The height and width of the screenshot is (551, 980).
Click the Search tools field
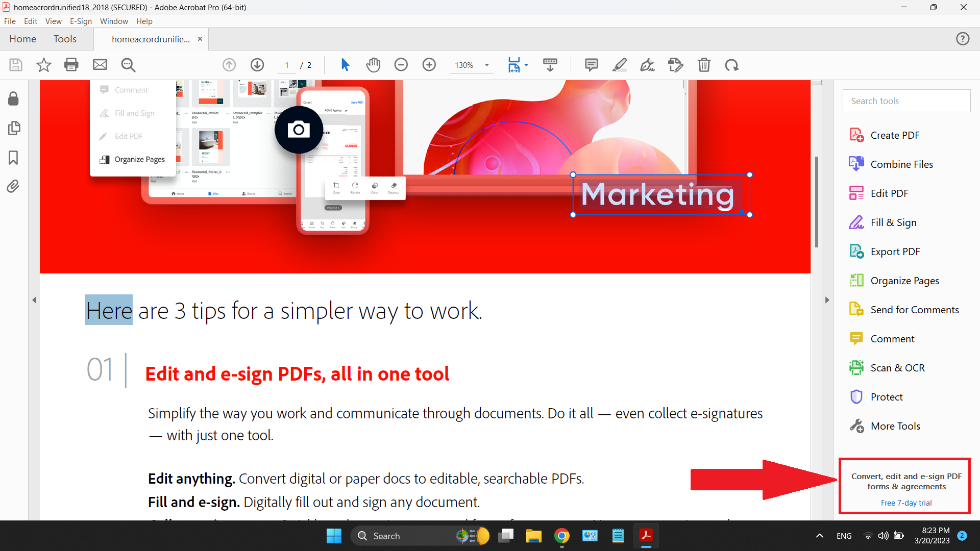tap(906, 101)
